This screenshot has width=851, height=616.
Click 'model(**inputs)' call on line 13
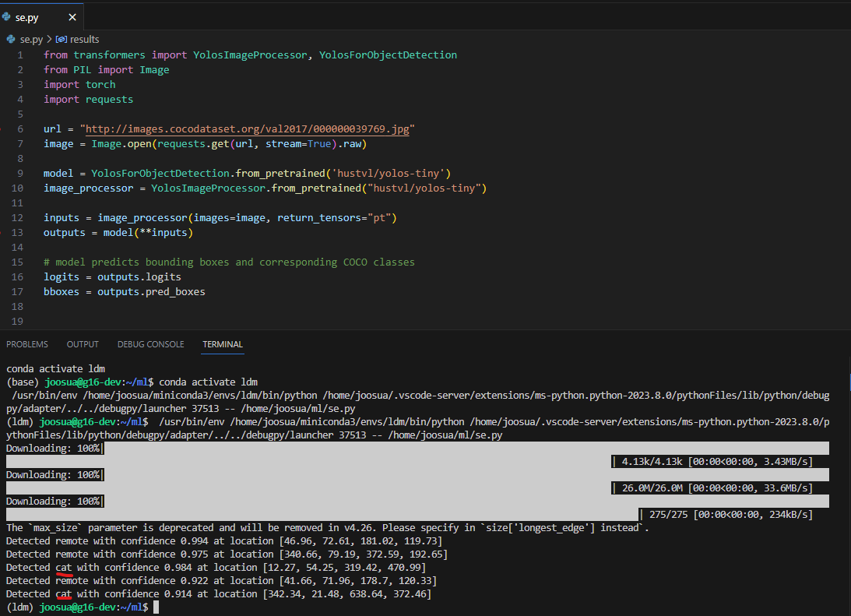click(x=148, y=232)
